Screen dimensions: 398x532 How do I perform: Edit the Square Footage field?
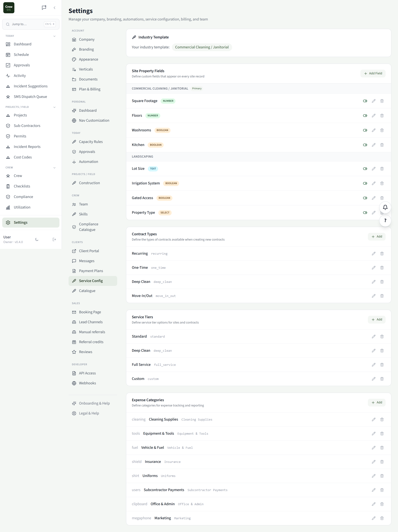[x=374, y=101]
